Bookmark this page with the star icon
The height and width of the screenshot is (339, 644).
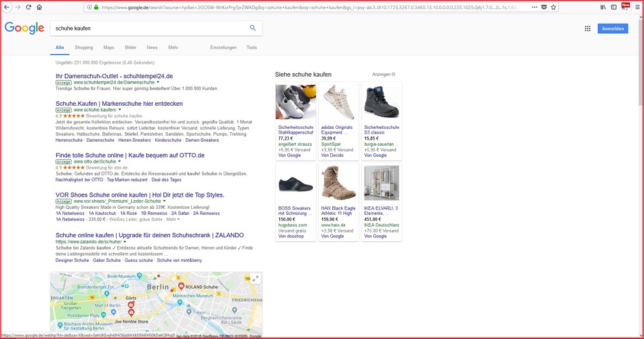point(554,7)
